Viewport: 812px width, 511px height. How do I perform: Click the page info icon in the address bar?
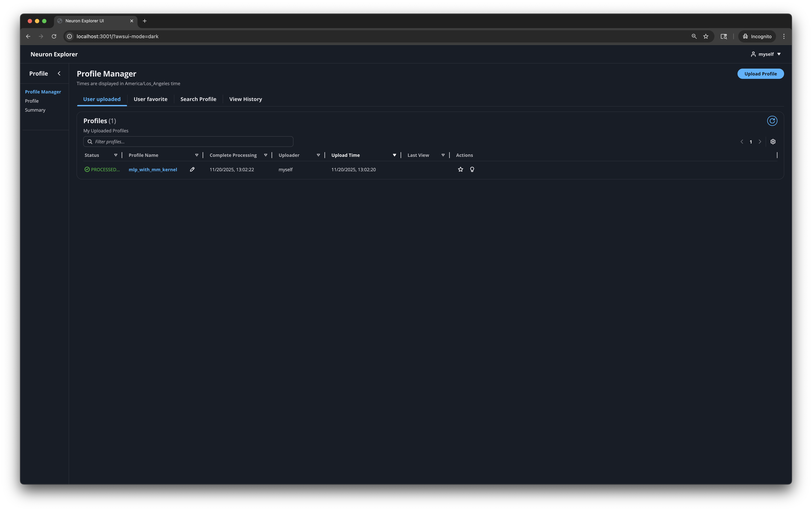[69, 36]
